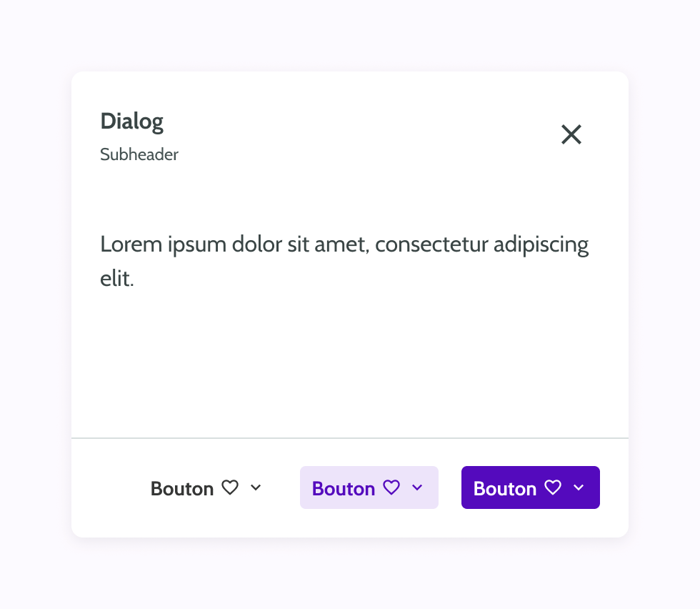Image resolution: width=700 pixels, height=609 pixels.
Task: Expand the chevron on the light purple Bouton
Action: [x=417, y=487]
